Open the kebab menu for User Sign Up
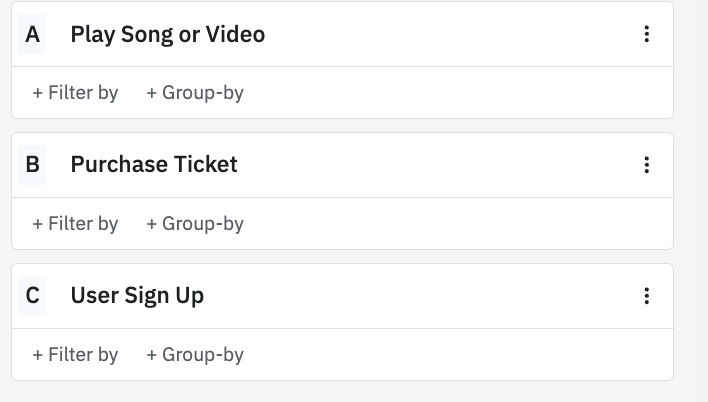 coord(646,295)
